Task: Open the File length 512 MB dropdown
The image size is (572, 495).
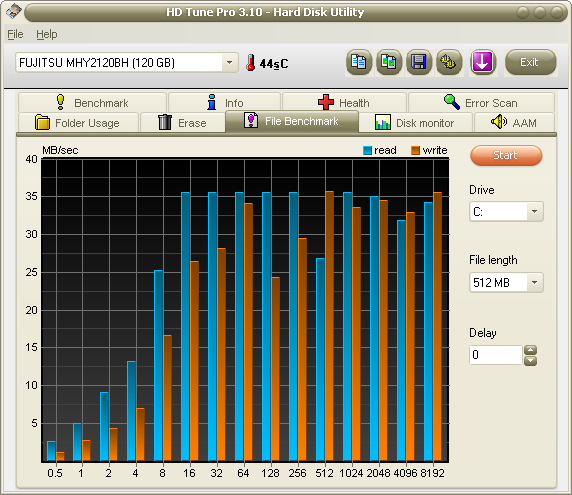Action: [534, 282]
